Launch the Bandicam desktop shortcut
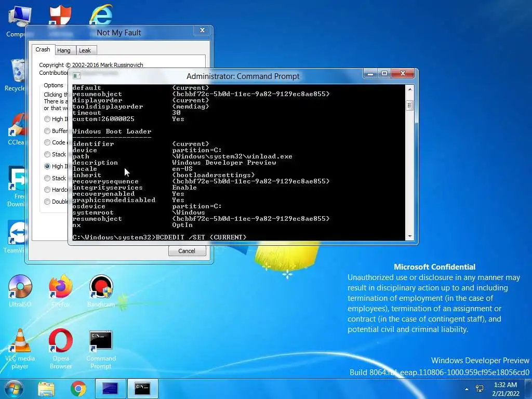 pos(101,291)
